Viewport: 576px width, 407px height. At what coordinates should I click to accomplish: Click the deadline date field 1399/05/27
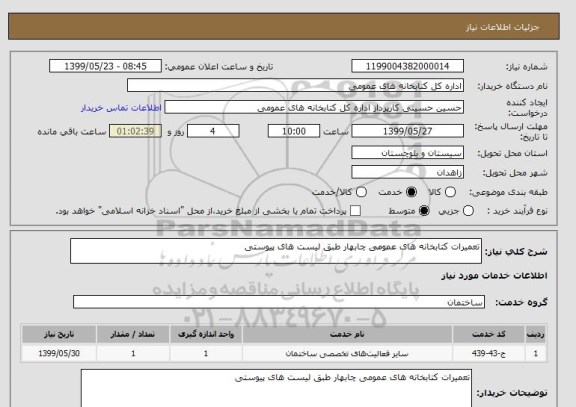click(x=407, y=131)
